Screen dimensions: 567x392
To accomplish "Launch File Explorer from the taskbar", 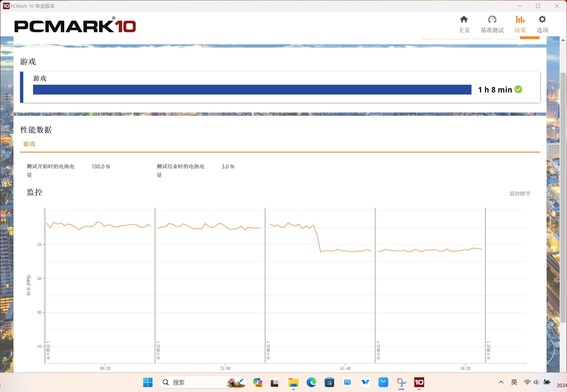I will tap(293, 382).
